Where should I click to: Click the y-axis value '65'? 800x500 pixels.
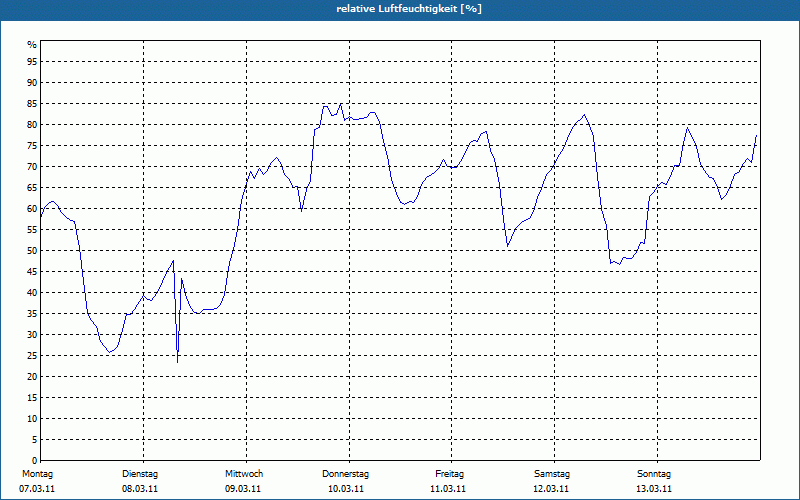click(32, 188)
